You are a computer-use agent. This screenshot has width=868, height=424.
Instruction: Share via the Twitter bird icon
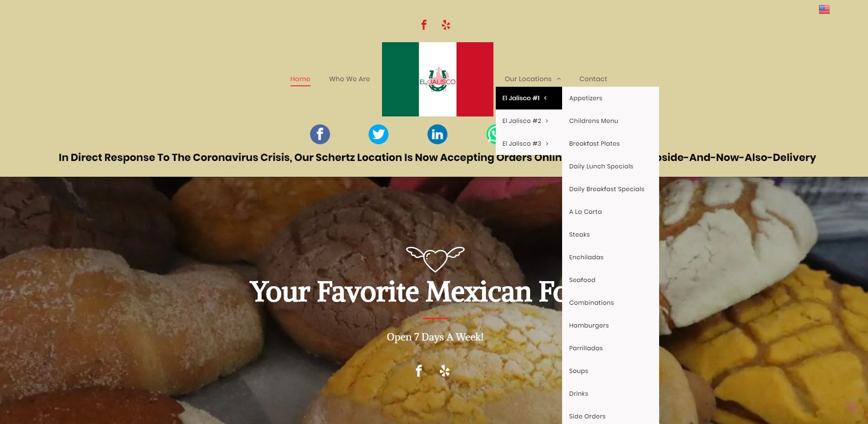click(x=378, y=135)
